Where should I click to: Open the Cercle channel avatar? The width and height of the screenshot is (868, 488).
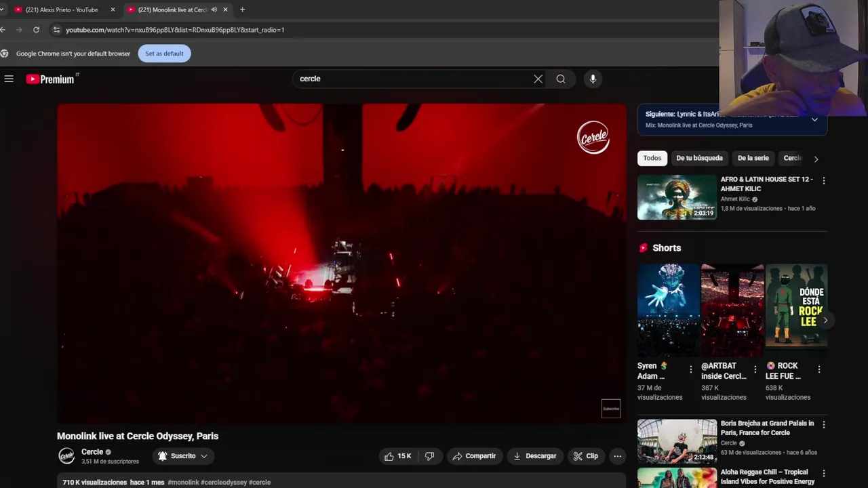pyautogui.click(x=66, y=456)
